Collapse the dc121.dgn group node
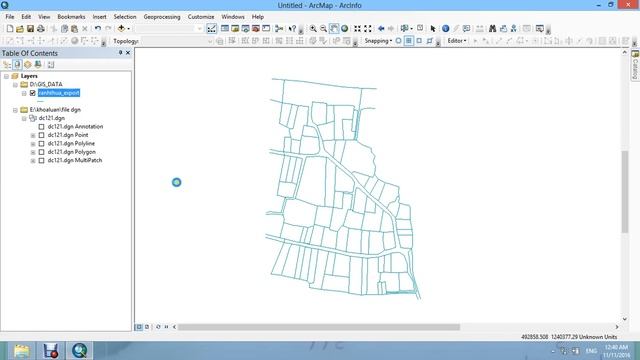The image size is (640, 360). (24, 118)
